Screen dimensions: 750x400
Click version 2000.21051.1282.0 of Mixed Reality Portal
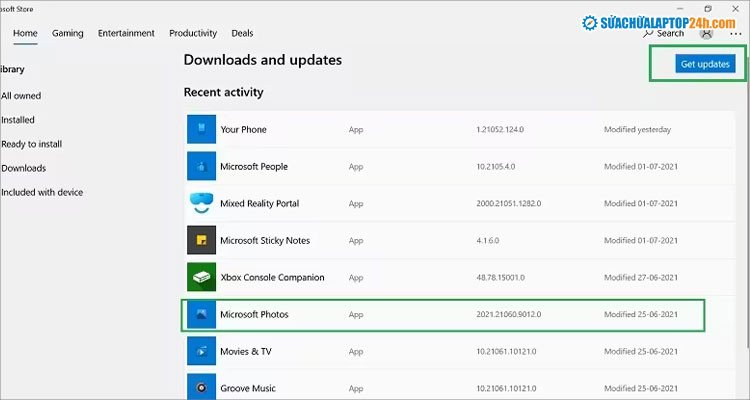[x=508, y=203]
